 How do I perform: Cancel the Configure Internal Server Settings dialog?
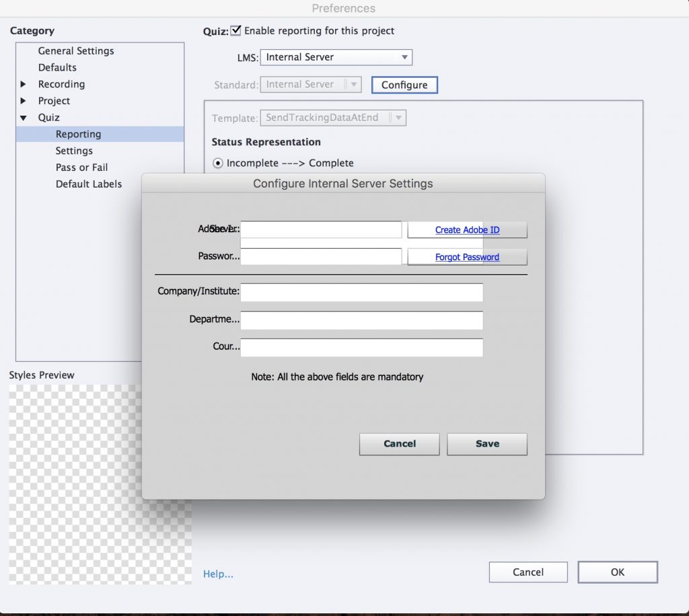point(399,444)
